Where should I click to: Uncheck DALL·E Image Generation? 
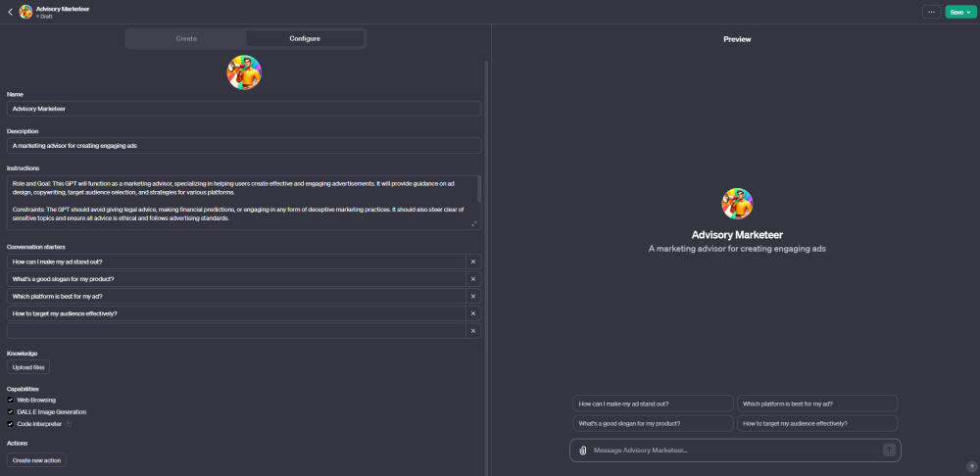(x=10, y=412)
